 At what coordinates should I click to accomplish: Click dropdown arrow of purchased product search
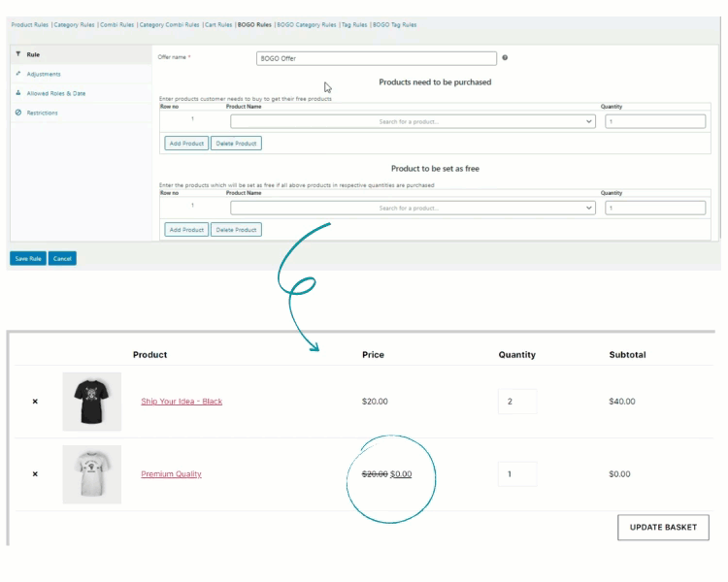click(589, 121)
